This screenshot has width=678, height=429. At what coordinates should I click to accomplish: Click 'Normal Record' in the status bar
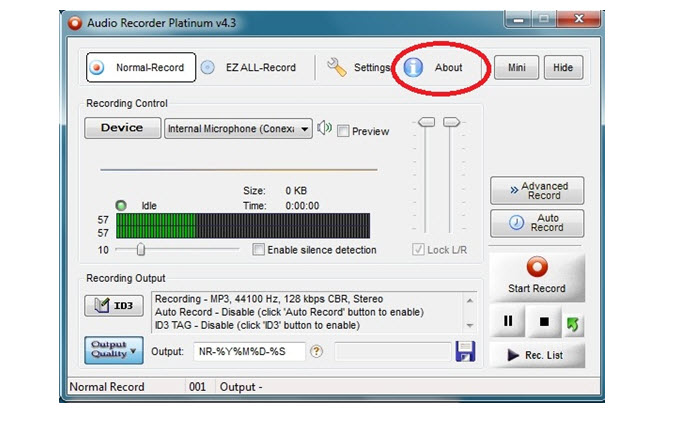[x=107, y=387]
